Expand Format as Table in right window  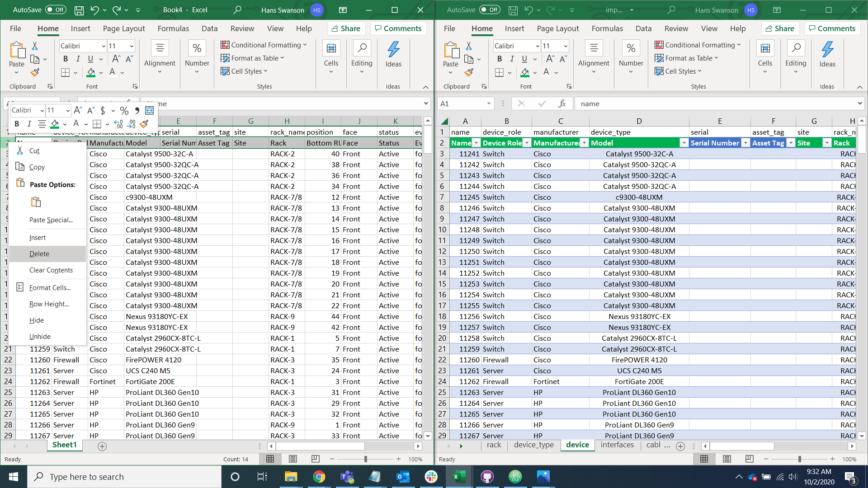tap(686, 58)
